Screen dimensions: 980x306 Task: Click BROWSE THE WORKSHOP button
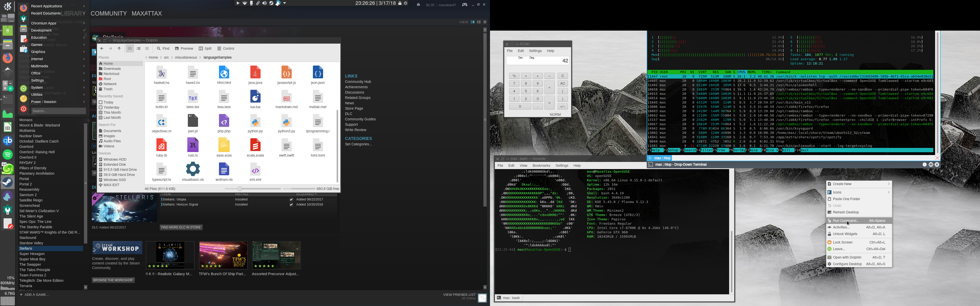point(113,280)
